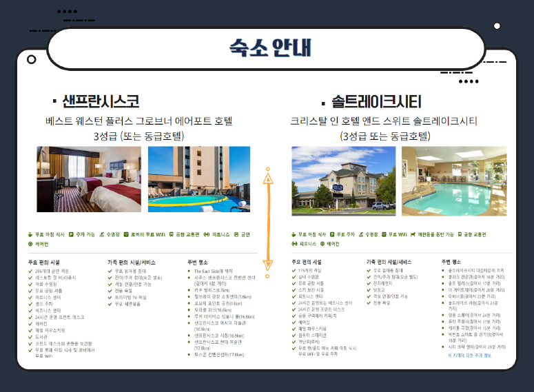
Task: Open the Salt Lake City indoor pool photo
Action: pos(454,181)
